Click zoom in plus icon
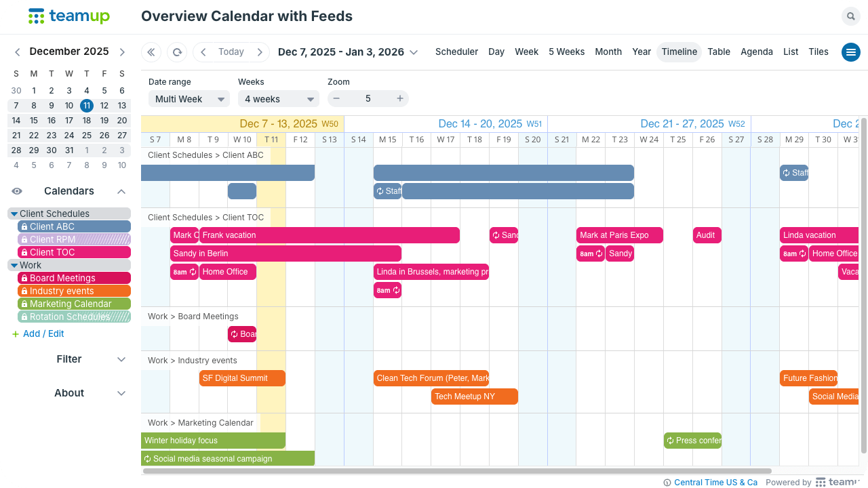The width and height of the screenshot is (868, 488). pos(400,99)
